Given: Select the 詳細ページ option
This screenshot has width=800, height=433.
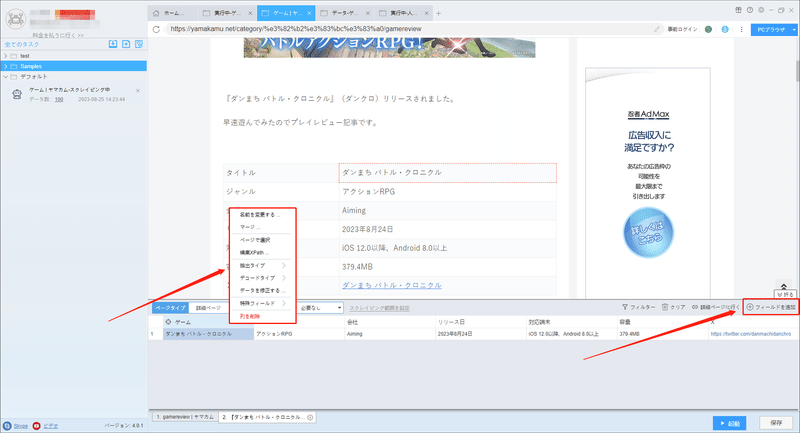Looking at the screenshot, I should (x=208, y=308).
